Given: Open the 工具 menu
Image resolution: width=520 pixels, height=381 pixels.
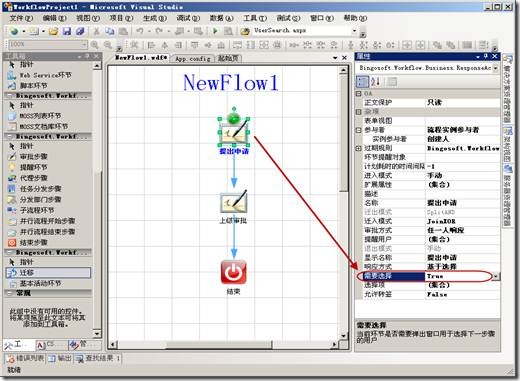Looking at the screenshot, I should 255,18.
